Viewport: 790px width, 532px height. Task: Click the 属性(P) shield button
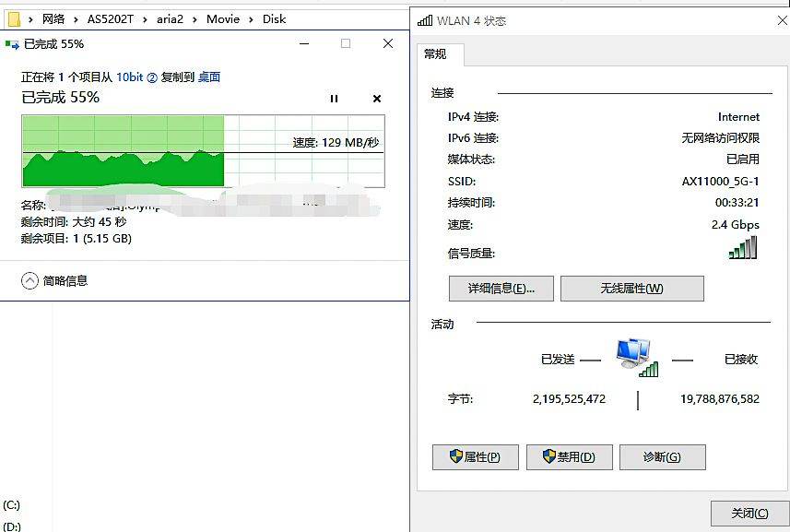point(475,457)
